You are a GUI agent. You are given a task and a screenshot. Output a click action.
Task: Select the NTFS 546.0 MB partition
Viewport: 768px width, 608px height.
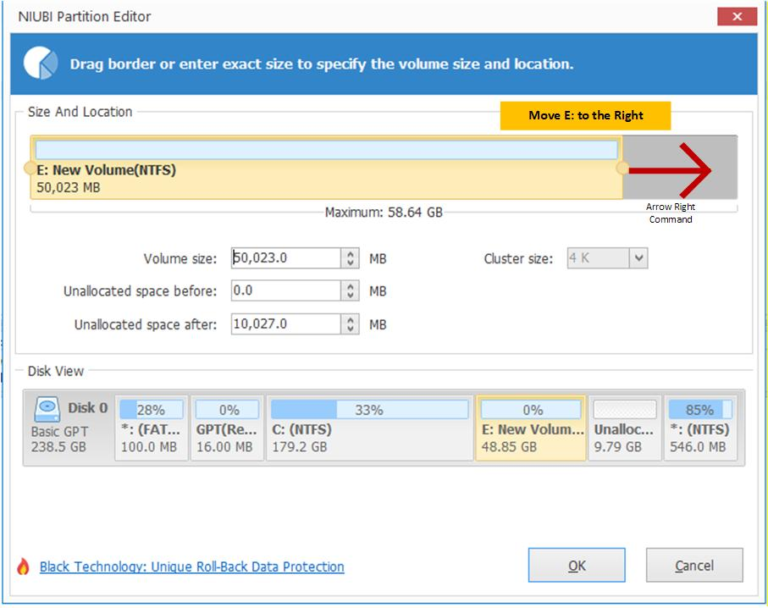pyautogui.click(x=700, y=428)
